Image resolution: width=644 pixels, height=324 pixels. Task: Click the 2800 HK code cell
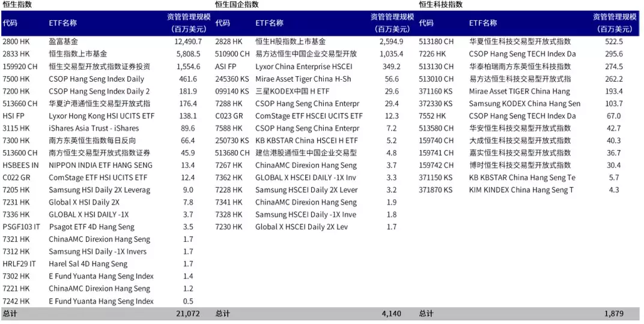click(16, 41)
